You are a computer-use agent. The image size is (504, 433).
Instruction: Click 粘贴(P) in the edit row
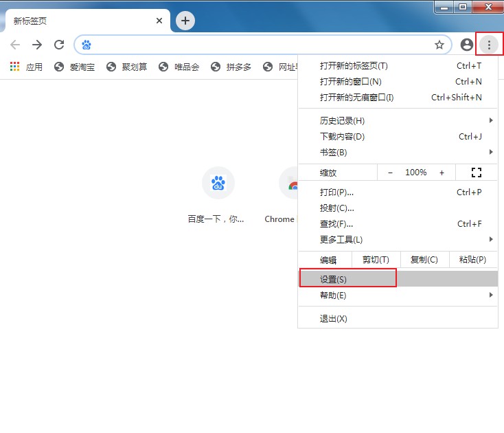click(473, 260)
